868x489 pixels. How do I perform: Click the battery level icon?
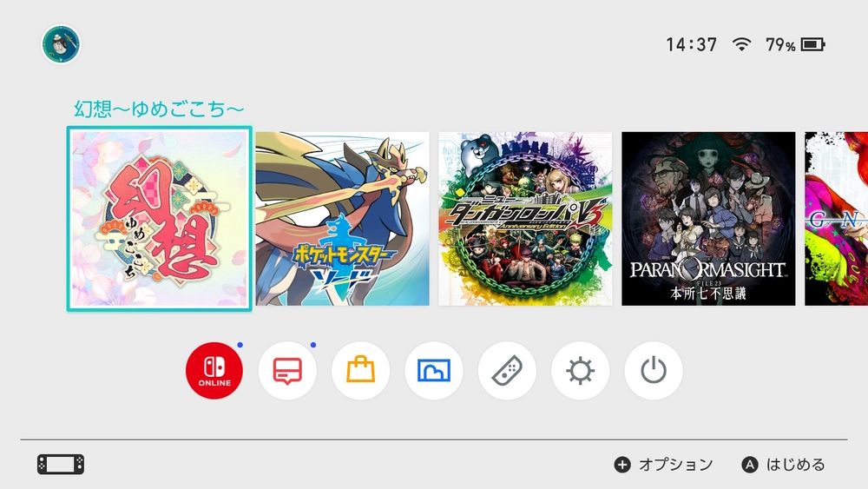pos(813,44)
